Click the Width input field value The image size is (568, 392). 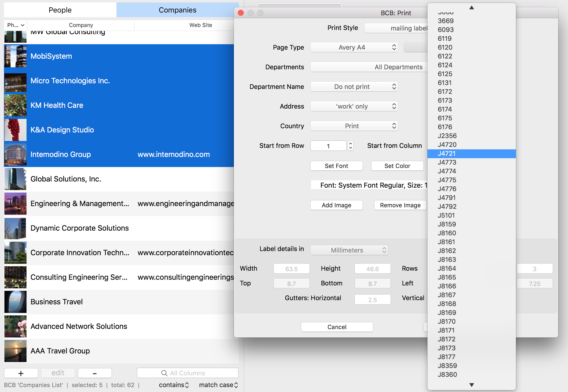click(x=292, y=268)
